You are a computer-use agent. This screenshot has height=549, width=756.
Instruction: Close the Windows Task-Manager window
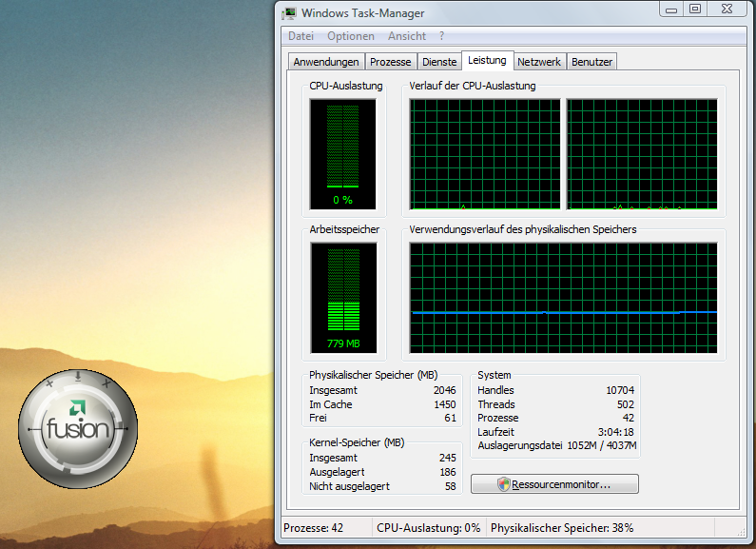tap(727, 10)
